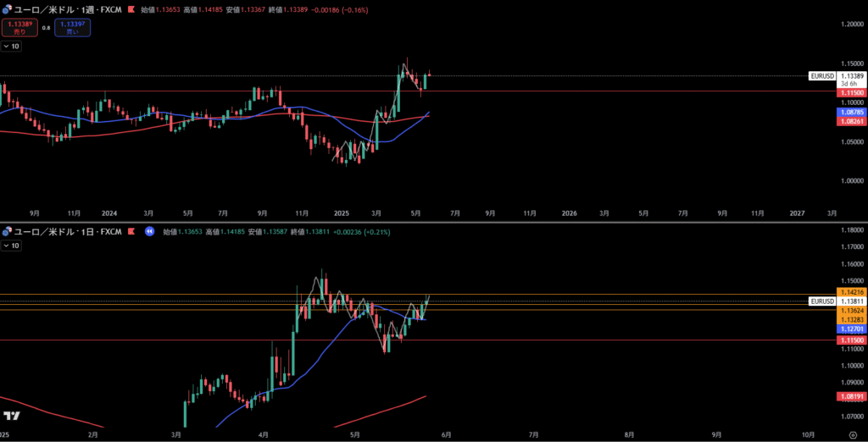Click the 8月 label on daily time axis
This screenshot has height=442, width=868.
pos(629,435)
